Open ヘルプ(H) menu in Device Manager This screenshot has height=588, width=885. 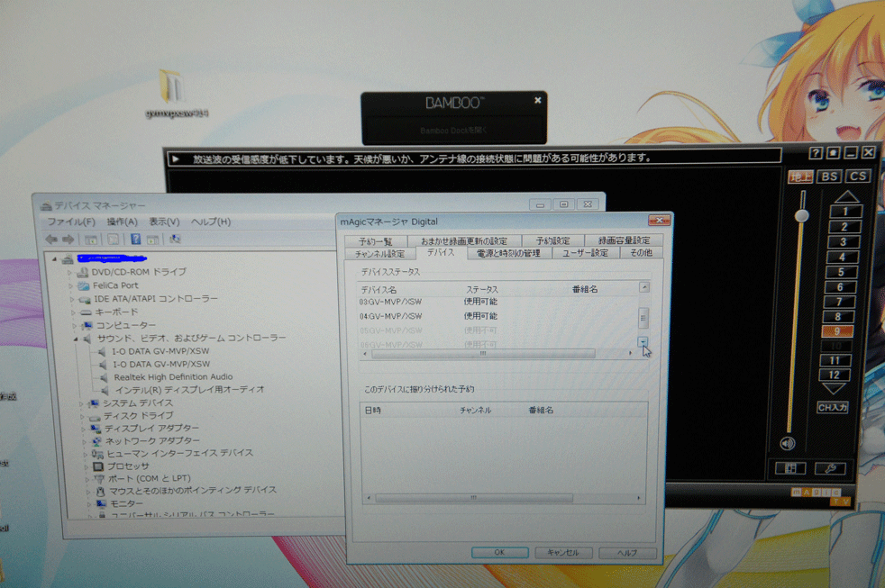[211, 222]
